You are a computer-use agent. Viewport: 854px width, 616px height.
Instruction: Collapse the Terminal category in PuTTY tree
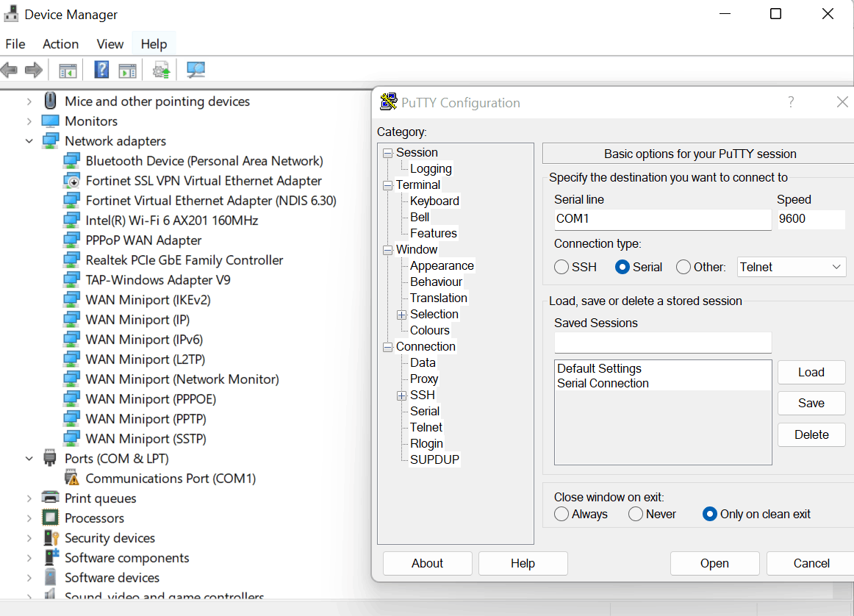click(x=388, y=185)
